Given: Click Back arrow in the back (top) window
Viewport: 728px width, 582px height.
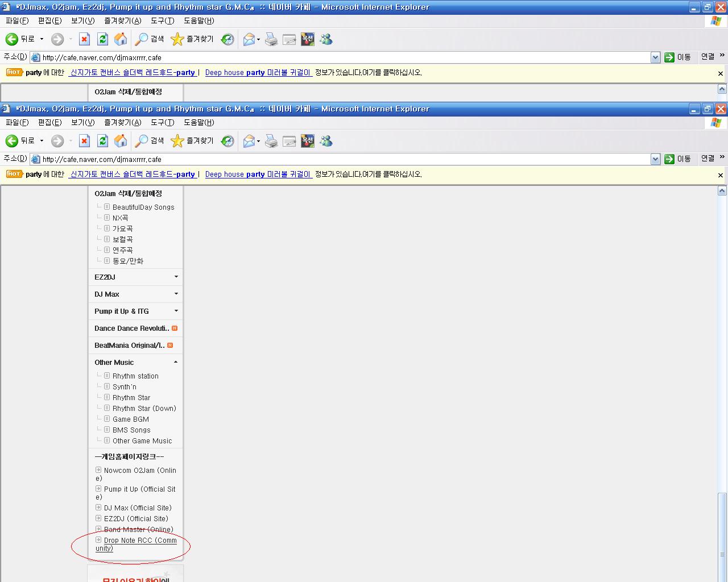Looking at the screenshot, I should [x=12, y=39].
